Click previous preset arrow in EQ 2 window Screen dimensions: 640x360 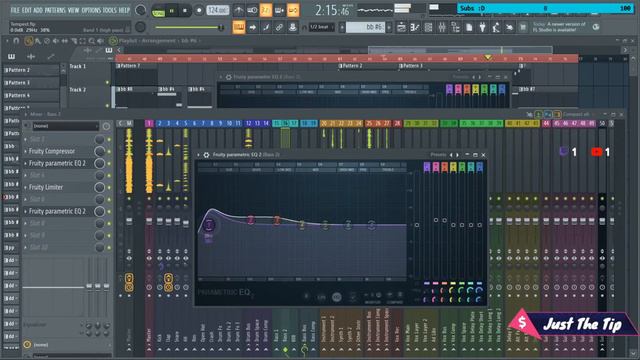(x=451, y=155)
